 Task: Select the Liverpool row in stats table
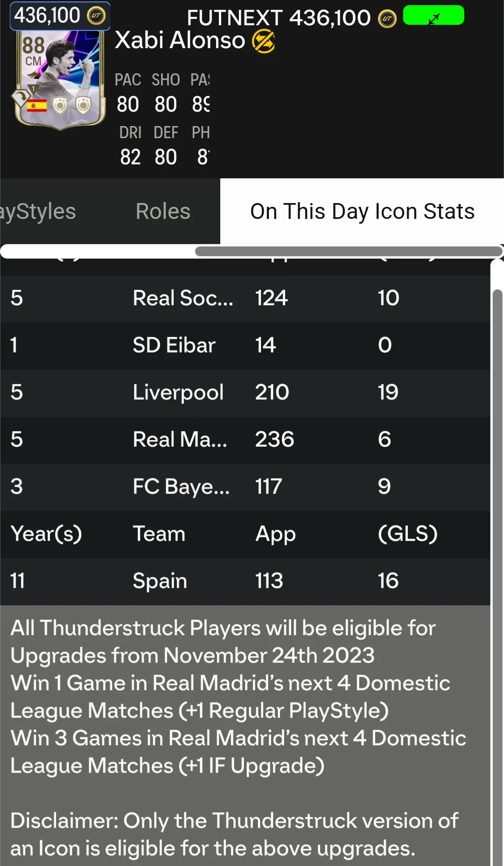tap(245, 393)
